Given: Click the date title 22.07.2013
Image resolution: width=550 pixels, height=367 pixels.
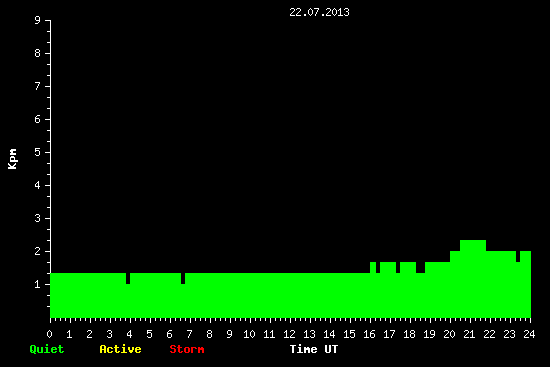Looking at the screenshot, I should click(x=319, y=12).
